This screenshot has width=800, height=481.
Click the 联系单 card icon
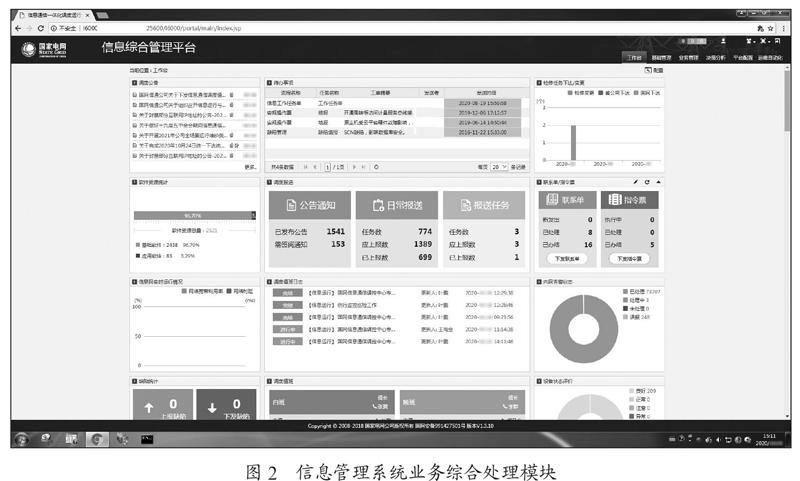tap(552, 199)
